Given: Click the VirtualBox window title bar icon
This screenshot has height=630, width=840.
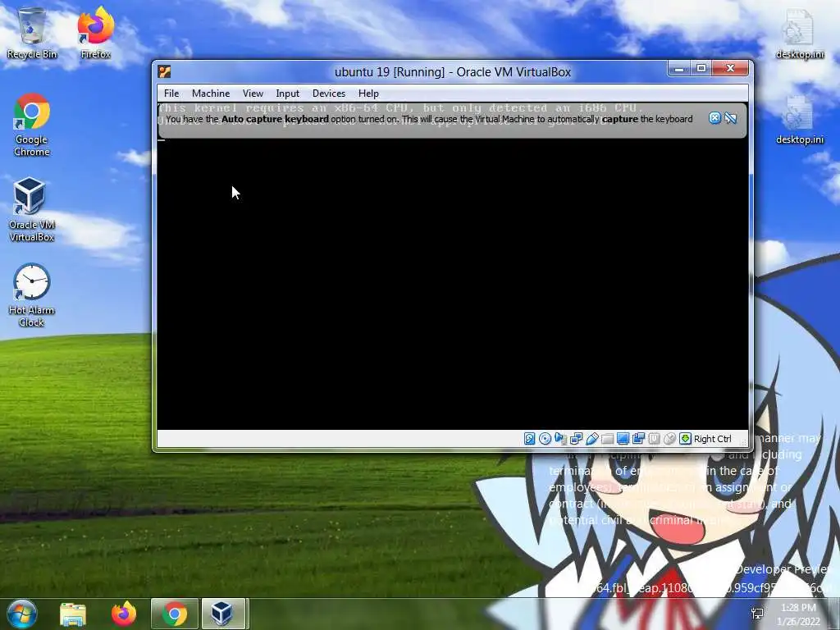Looking at the screenshot, I should 164,72.
